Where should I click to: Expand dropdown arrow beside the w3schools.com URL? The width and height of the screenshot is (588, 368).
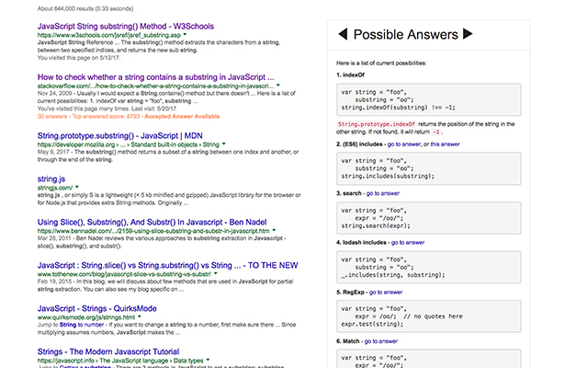tap(185, 35)
